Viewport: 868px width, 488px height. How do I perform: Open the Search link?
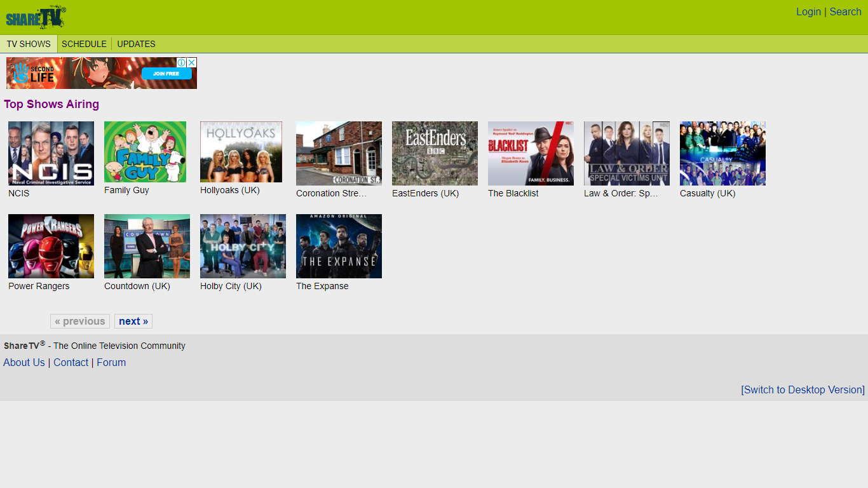[x=845, y=11]
